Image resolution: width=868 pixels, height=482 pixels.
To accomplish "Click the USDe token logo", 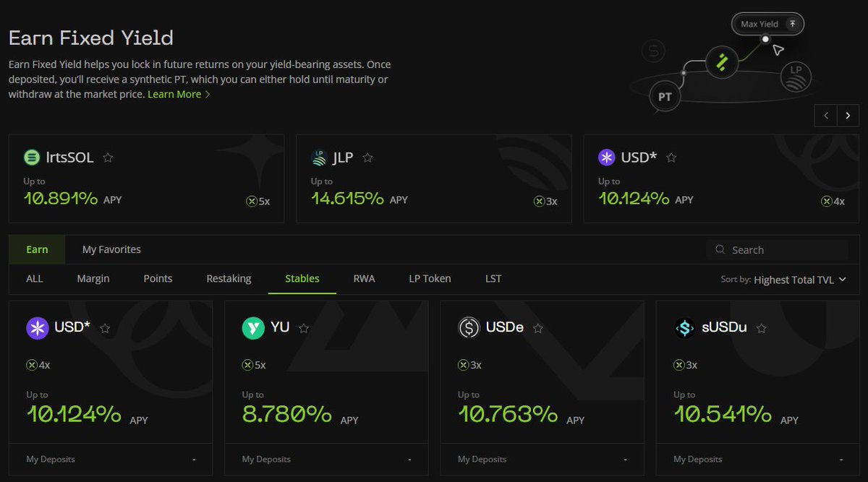I will pos(469,327).
